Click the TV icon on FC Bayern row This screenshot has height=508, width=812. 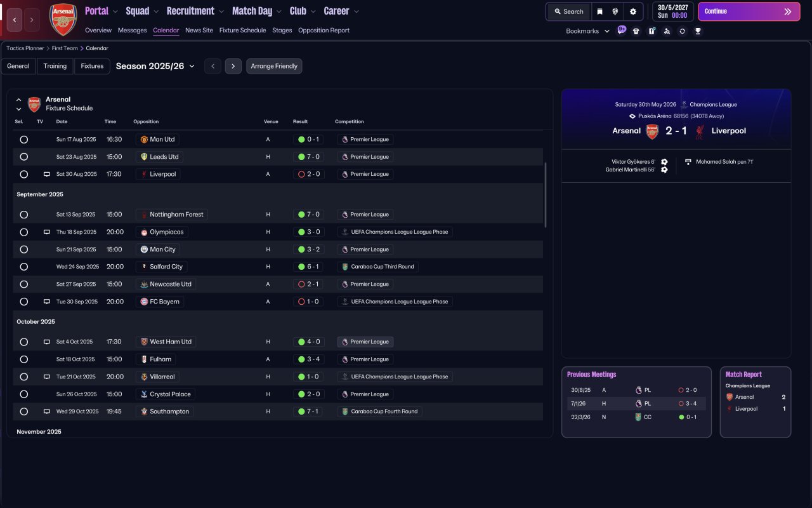pyautogui.click(x=46, y=302)
